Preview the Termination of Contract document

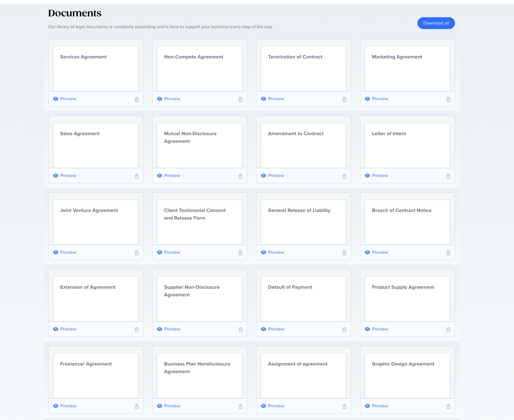[273, 99]
